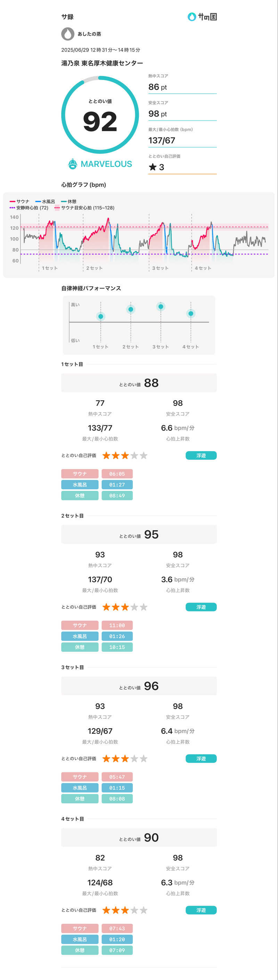Click the black star beside overall self-rating 3
Screen dimensions: 278x980
pos(153,167)
